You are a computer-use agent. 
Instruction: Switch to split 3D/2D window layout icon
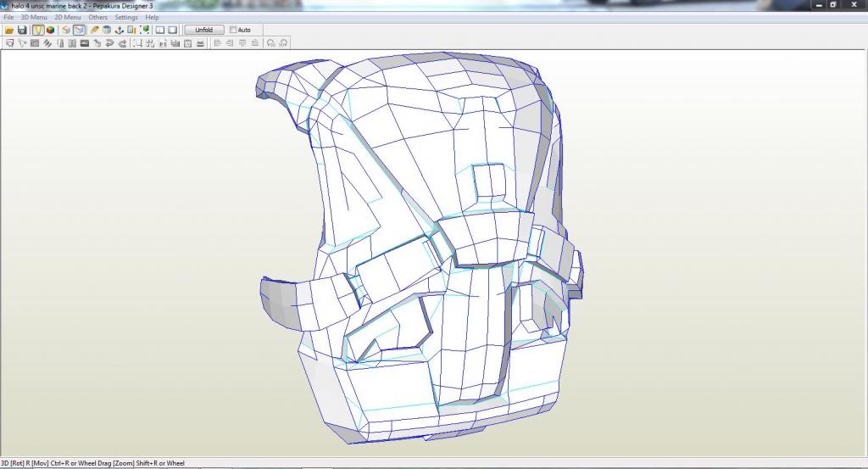click(x=160, y=30)
